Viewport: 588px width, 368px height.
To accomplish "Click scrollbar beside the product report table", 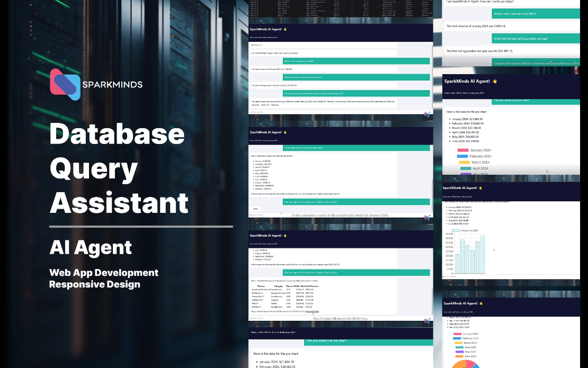I will click(x=432, y=301).
